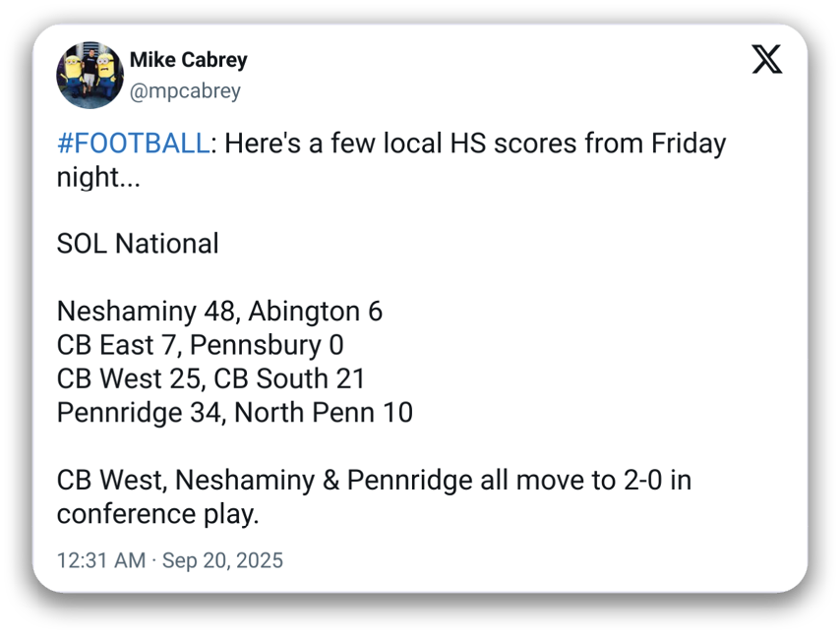840x634 pixels.
Task: Click the Mike Cabrey display name
Action: tap(188, 60)
